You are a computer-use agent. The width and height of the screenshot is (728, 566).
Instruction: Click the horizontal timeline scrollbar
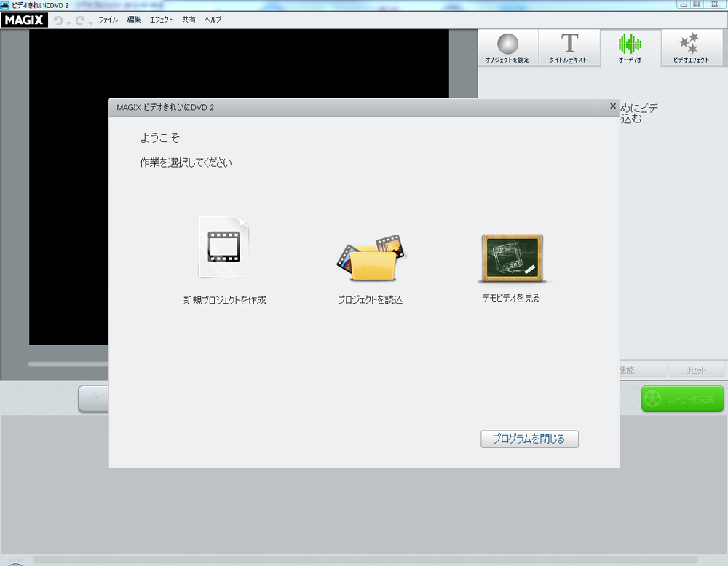click(x=365, y=559)
